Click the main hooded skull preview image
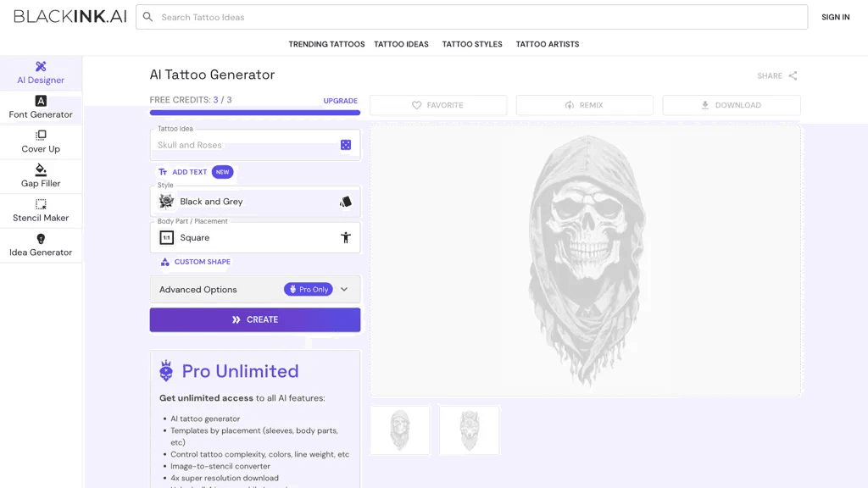Image resolution: width=868 pixels, height=488 pixels. (586, 261)
